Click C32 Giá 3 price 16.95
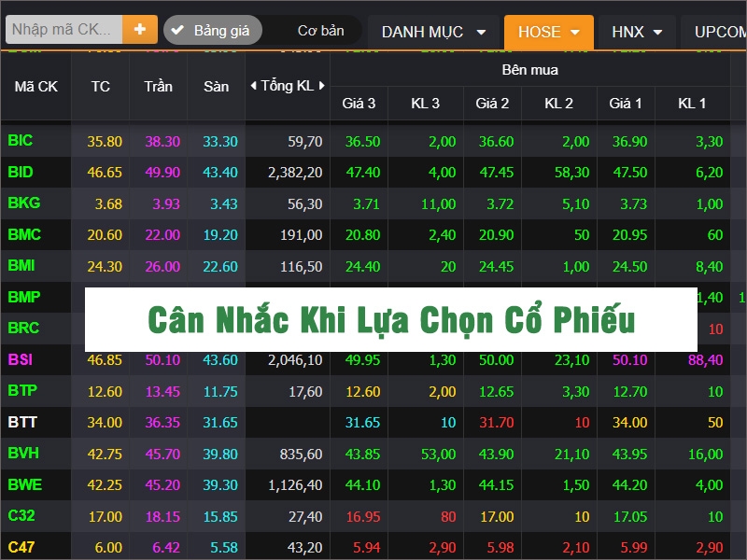This screenshot has width=747, height=560. coord(363,517)
